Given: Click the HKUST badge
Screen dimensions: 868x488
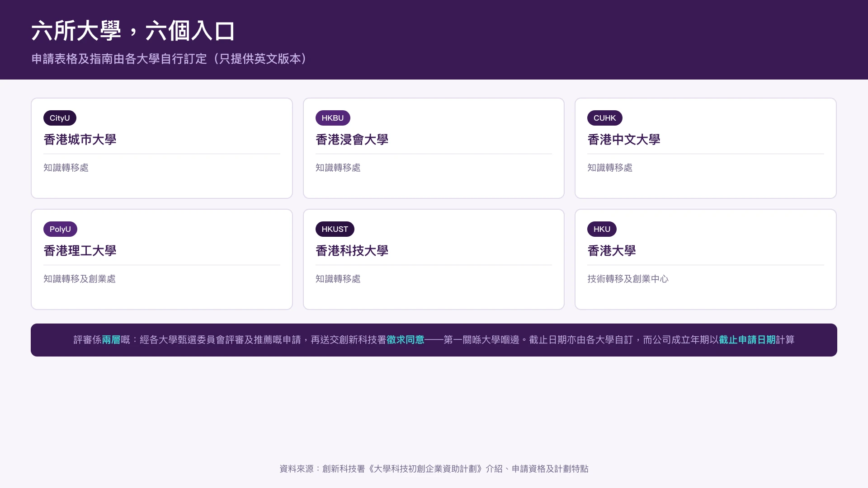Looking at the screenshot, I should point(335,229).
